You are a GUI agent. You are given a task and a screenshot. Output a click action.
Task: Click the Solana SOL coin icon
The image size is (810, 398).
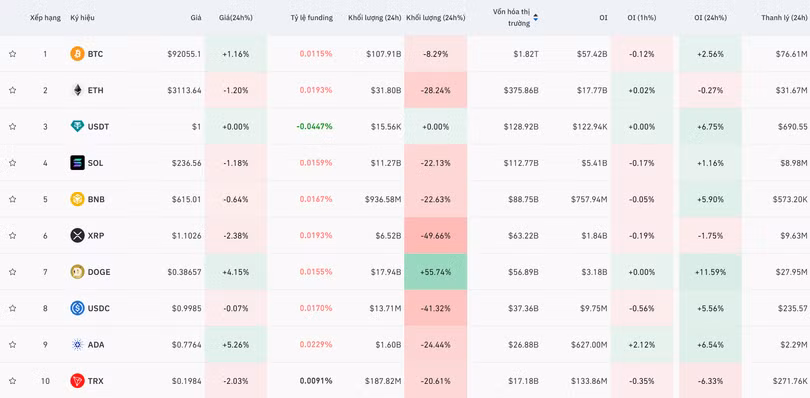coord(77,163)
